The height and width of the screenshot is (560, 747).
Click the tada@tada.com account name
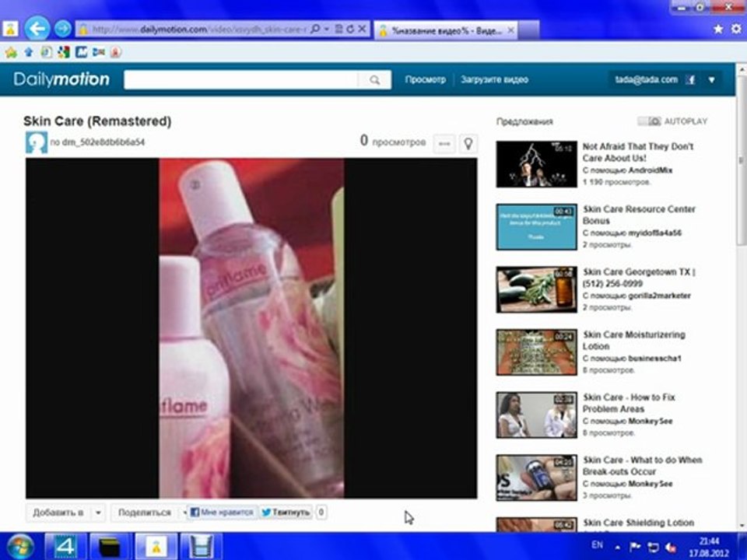pos(646,79)
